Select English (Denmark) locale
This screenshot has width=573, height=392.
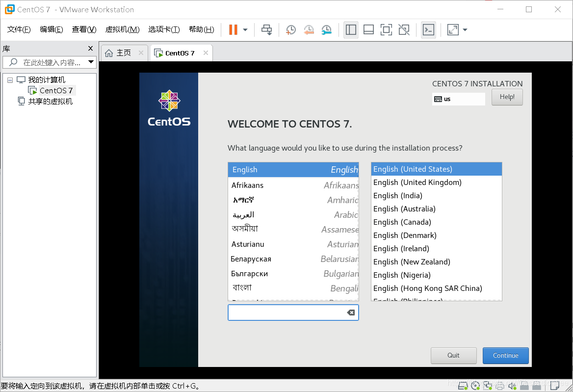[436, 235]
